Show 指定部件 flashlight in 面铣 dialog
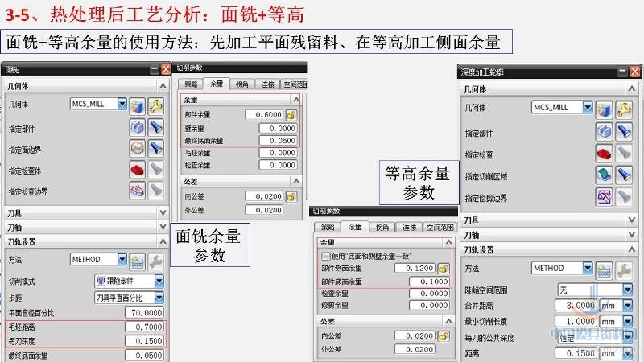 155,128
